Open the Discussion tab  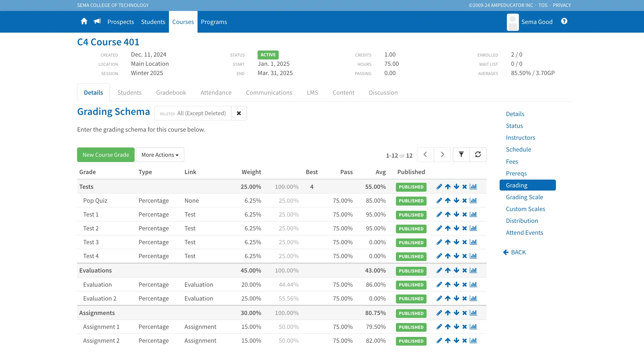tap(383, 93)
